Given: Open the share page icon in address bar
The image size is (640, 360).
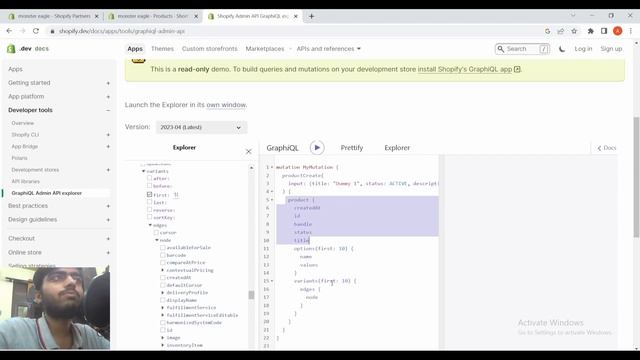Looking at the screenshot, I should click(561, 31).
